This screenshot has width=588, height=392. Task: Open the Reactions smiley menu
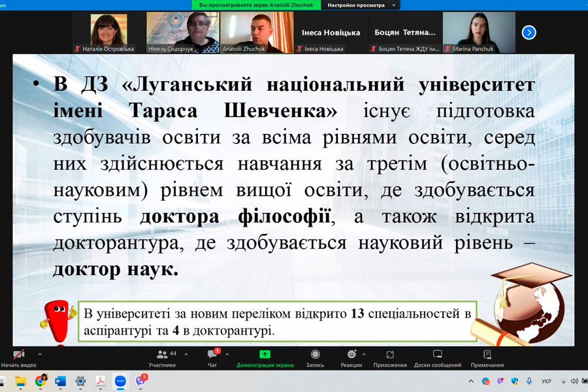(351, 357)
